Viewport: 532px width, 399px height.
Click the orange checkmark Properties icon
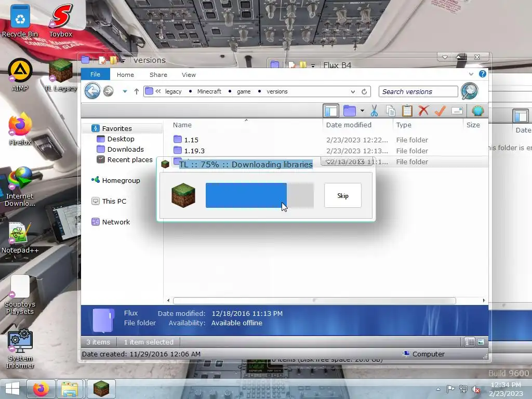(x=440, y=111)
